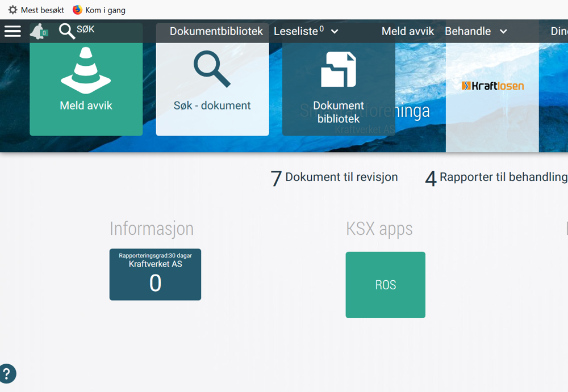Image resolution: width=568 pixels, height=392 pixels.
Task: View the 4 Rapporter til behandling
Action: pyautogui.click(x=496, y=178)
